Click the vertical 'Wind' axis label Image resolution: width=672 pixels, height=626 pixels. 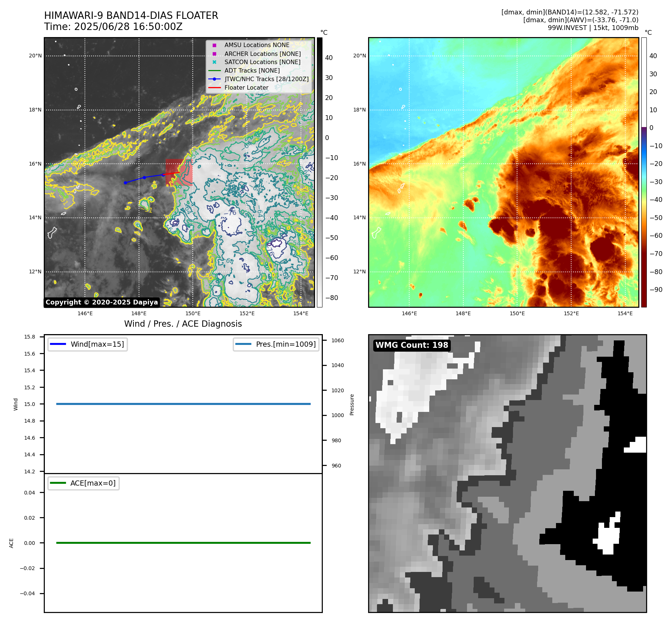[x=16, y=404]
